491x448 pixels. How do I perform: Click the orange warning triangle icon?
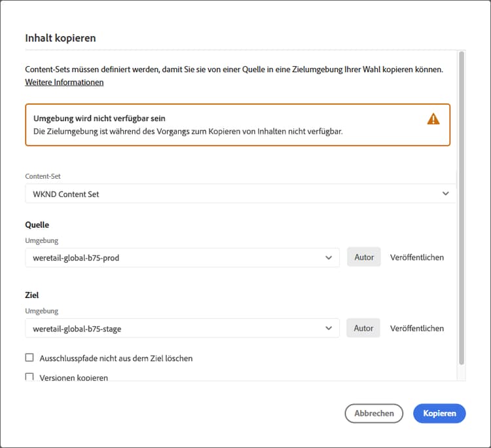[433, 119]
